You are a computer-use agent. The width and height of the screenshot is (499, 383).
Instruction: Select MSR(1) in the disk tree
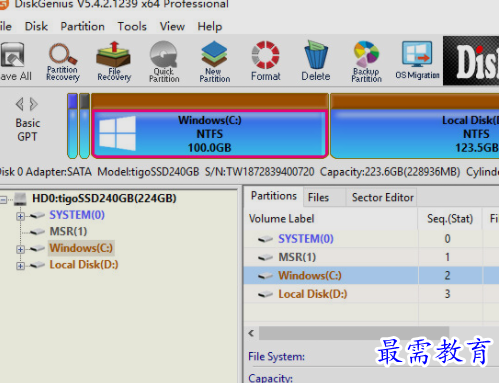pos(68,232)
